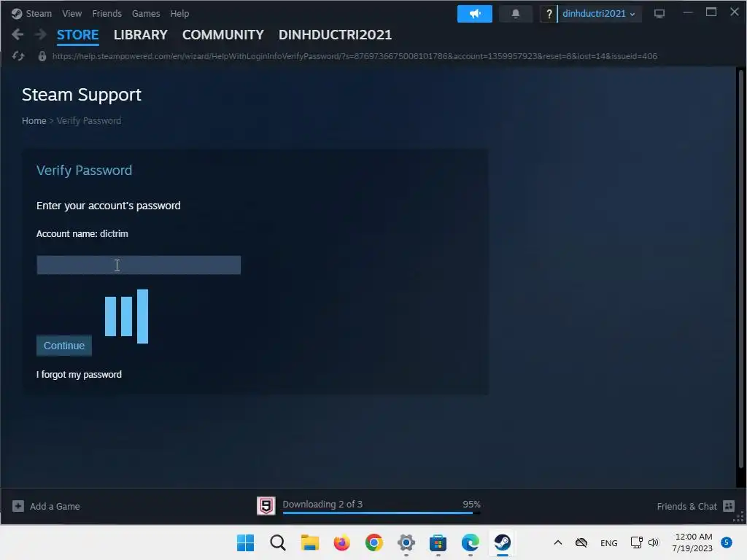Open the notification center badge
Viewport: 747px width, 560px height.
coord(727,542)
